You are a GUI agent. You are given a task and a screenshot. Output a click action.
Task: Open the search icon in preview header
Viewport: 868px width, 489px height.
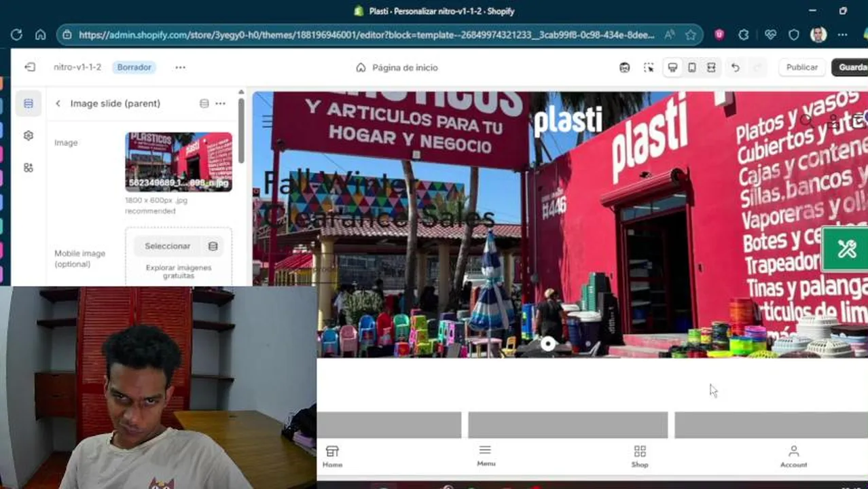tap(806, 121)
